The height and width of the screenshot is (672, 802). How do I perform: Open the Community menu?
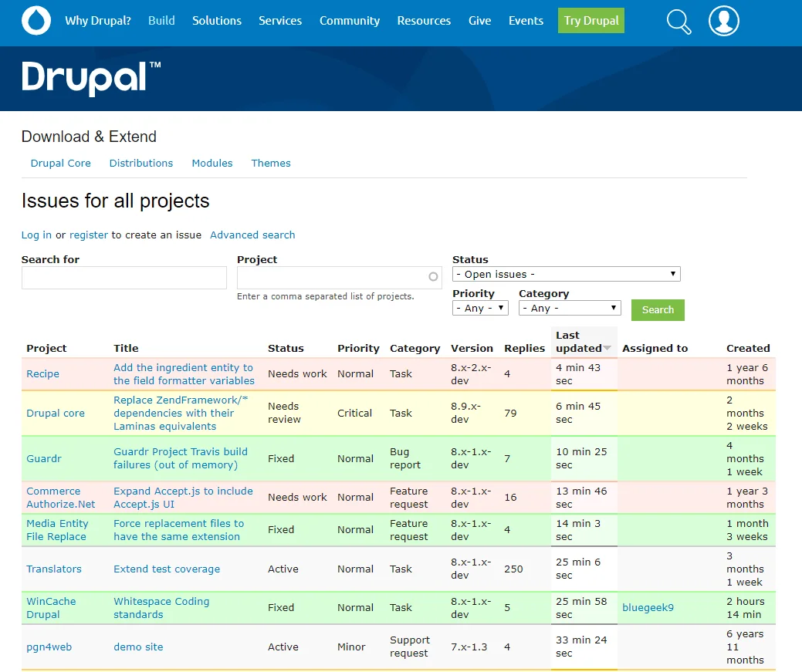click(350, 21)
